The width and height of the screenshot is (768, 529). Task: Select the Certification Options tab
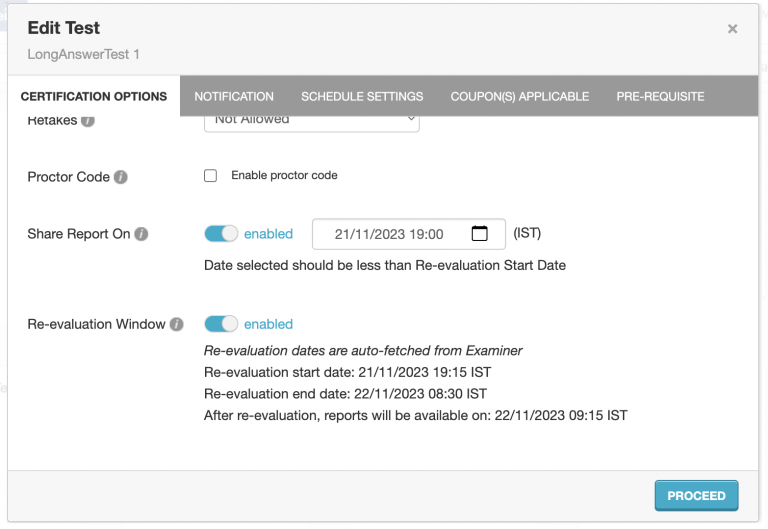pyautogui.click(x=94, y=97)
